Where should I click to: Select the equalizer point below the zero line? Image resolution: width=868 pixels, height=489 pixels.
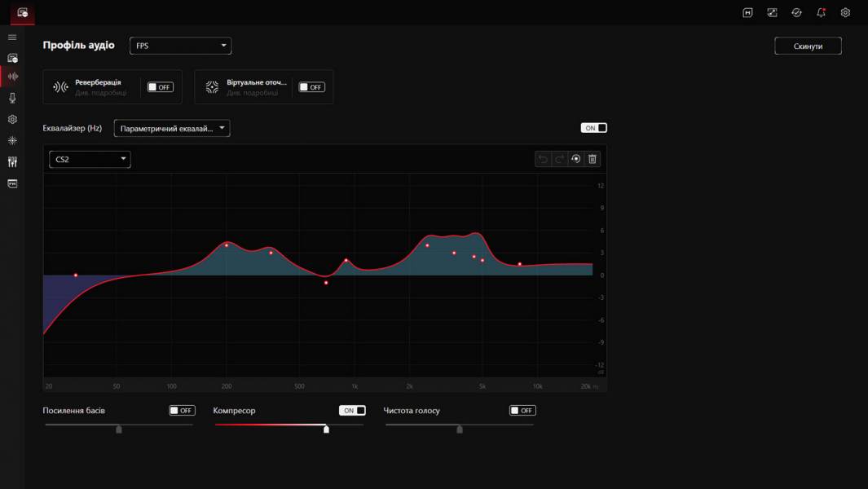click(x=326, y=283)
